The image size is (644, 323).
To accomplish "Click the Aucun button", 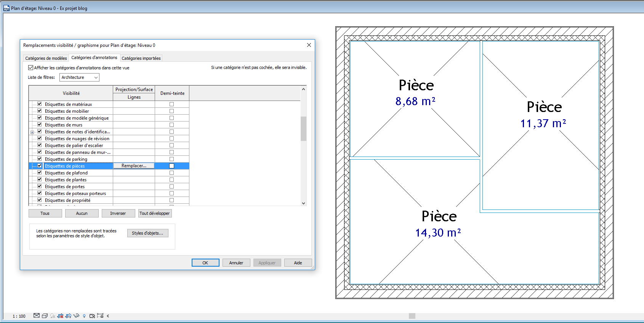I will [82, 213].
